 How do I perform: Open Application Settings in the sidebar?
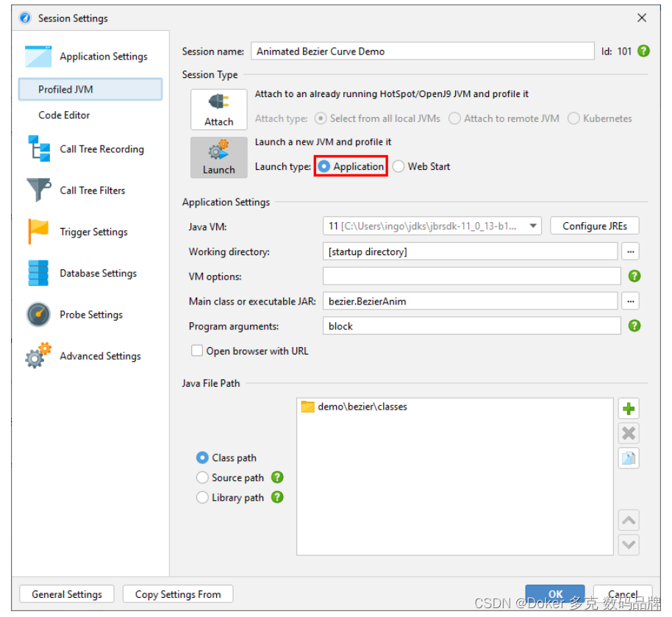[101, 56]
